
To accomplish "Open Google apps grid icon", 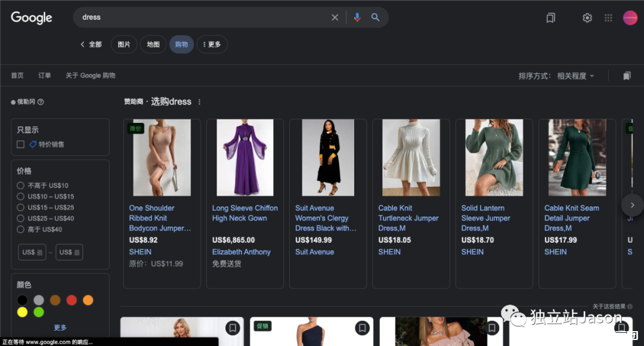I will tap(608, 17).
